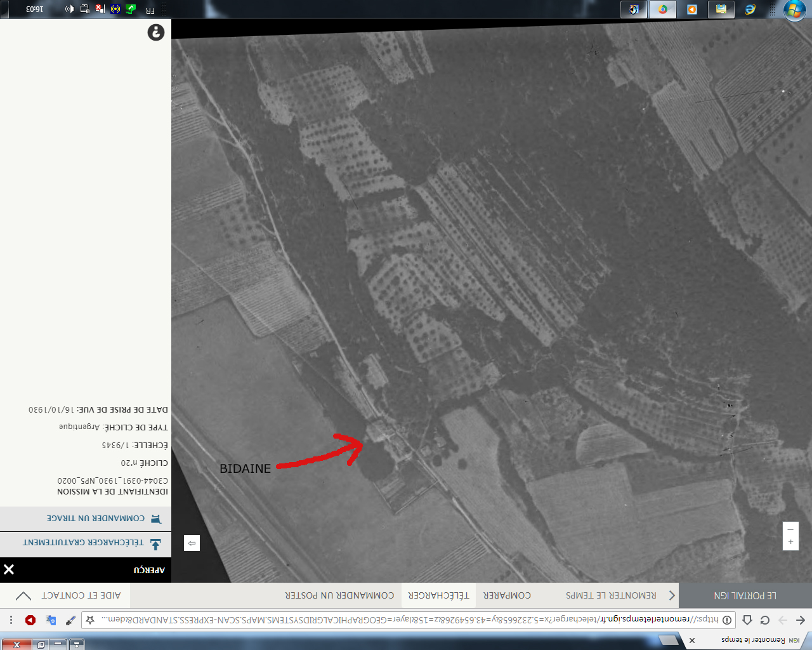Click the Chrome taskbar icon
The height and width of the screenshot is (650, 812).
point(663,10)
